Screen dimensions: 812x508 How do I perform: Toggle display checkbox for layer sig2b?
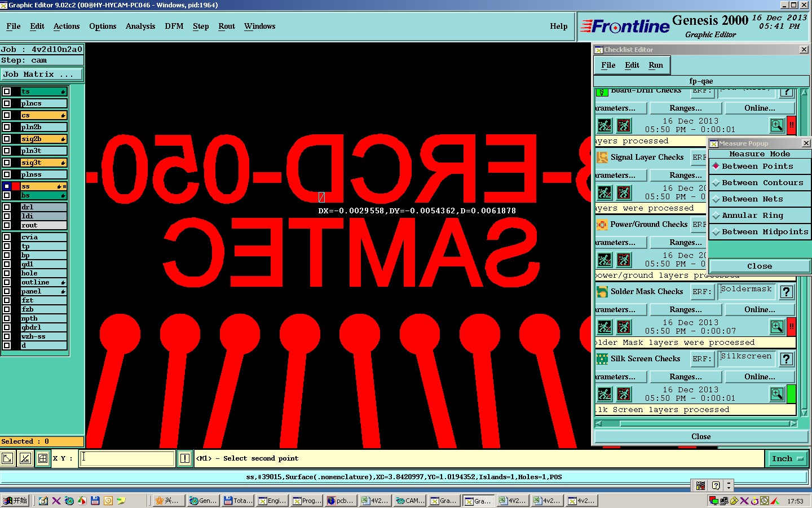[7, 139]
